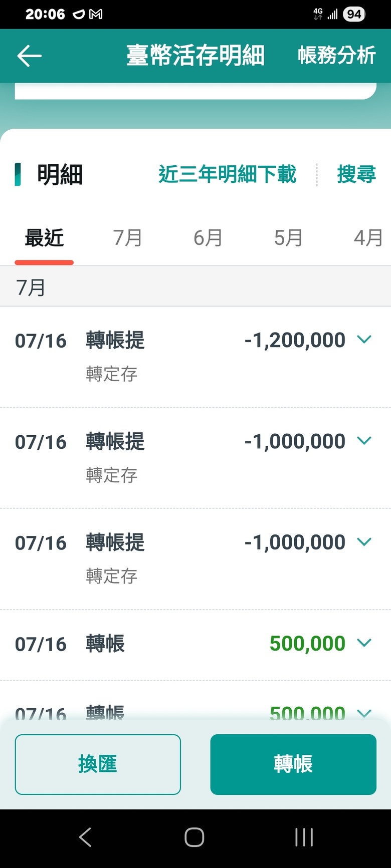
Task: Tap the 換匯 currency exchange button
Action: point(98,764)
